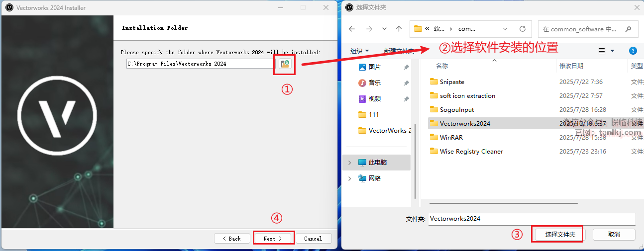Select 此电脑 in navigation pane
Screen dimensions: 644x251
tap(377, 162)
